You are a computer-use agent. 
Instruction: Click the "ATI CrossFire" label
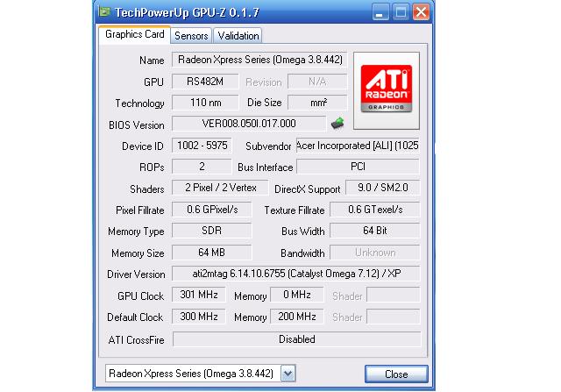click(136, 340)
